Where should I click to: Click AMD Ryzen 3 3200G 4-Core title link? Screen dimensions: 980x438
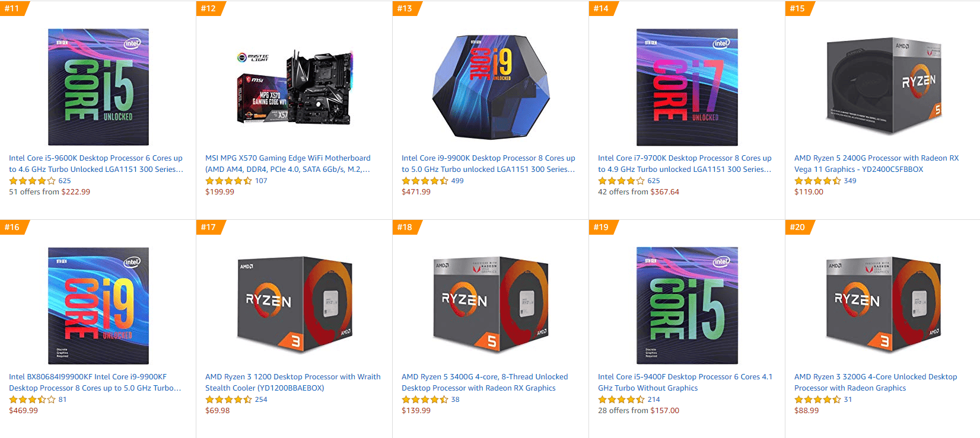(876, 382)
